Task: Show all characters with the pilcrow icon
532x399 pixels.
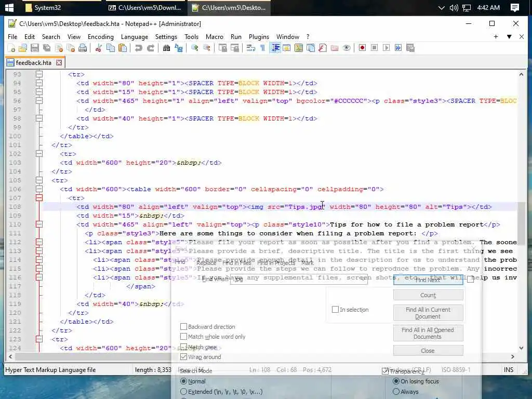Action: pyautogui.click(x=262, y=48)
